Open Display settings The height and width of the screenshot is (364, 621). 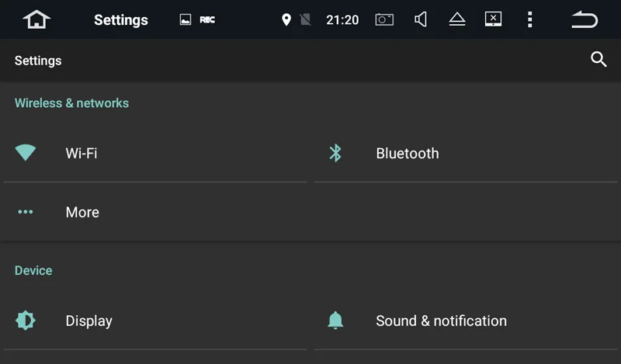(155, 321)
